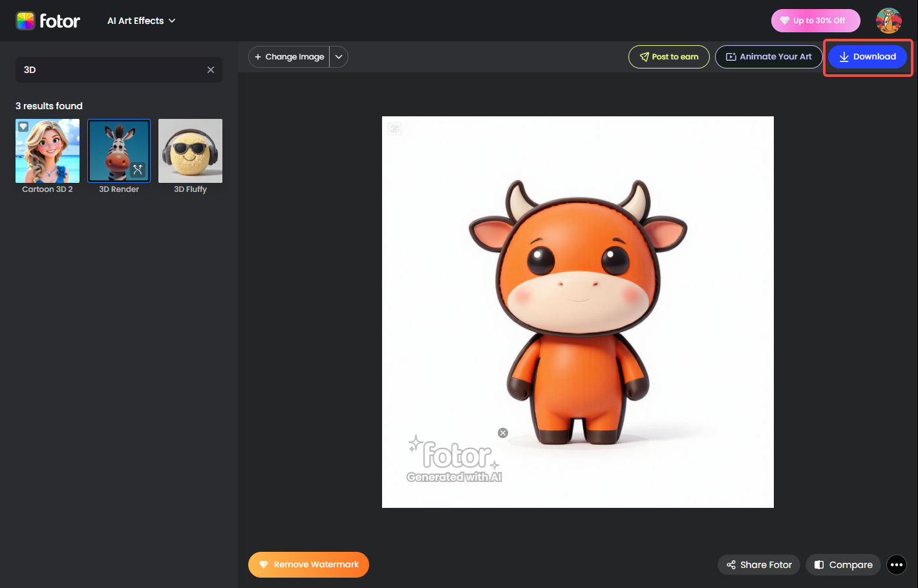Dismiss the watermark using the X icon on the image
Viewport: 918px width, 588px height.
coord(502,432)
